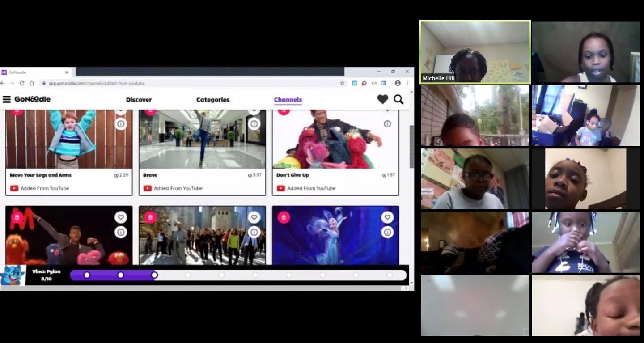This screenshot has height=343, width=644.
Task: Play the Don't Give Up Sesame thumbnail
Action: coord(335,139)
